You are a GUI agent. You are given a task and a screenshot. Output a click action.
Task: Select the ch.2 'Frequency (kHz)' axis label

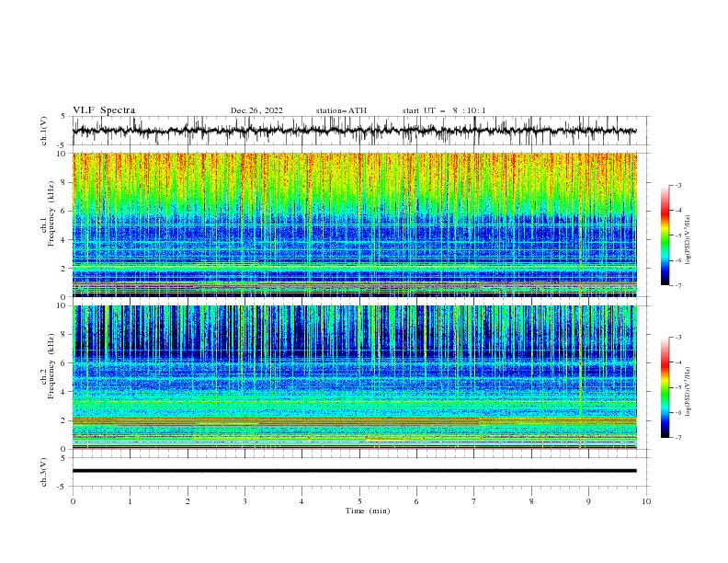click(x=51, y=366)
